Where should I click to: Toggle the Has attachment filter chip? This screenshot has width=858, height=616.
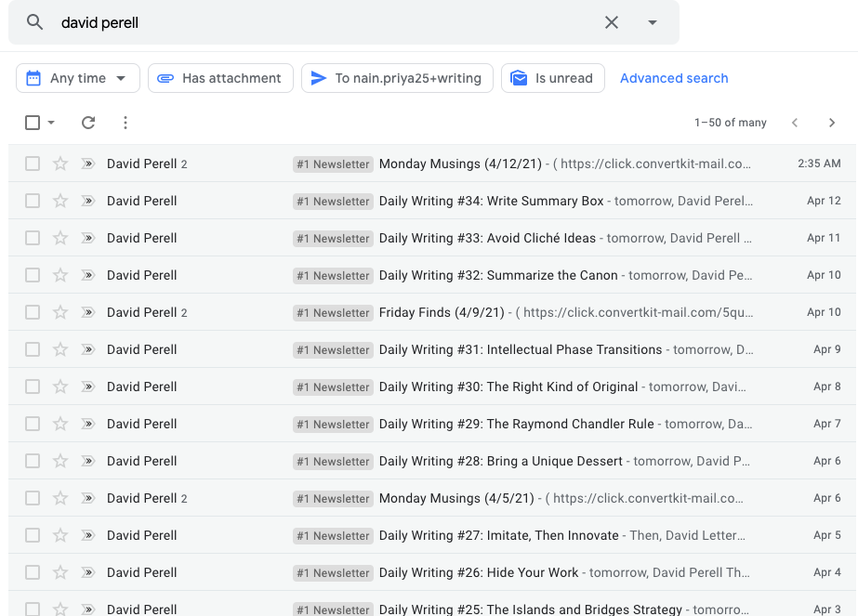pyautogui.click(x=220, y=78)
